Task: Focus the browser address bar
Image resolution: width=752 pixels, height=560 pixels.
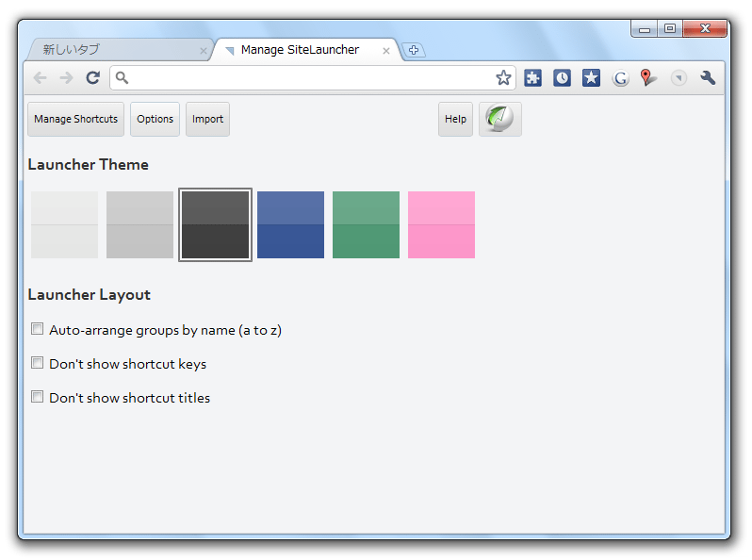Action: pos(312,77)
